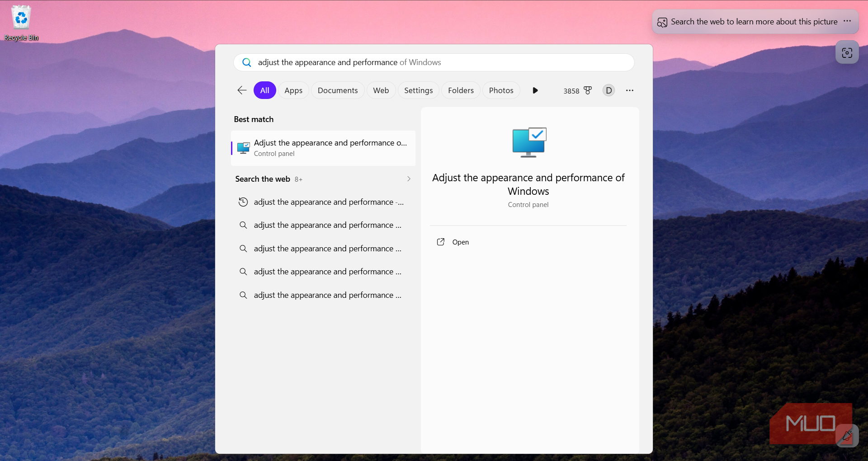Open the 3858 rewards points trophy
Image resolution: width=868 pixels, height=461 pixels.
pos(577,90)
